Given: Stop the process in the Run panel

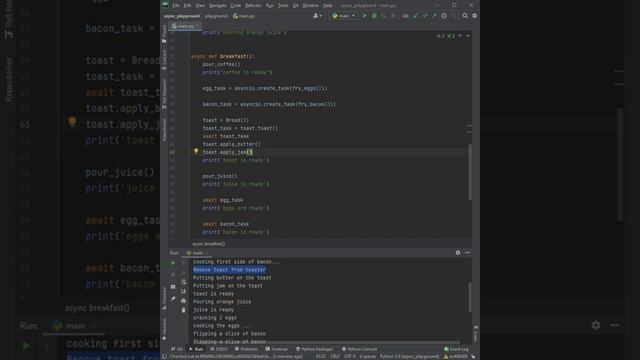Looking at the screenshot, I should point(173,275).
